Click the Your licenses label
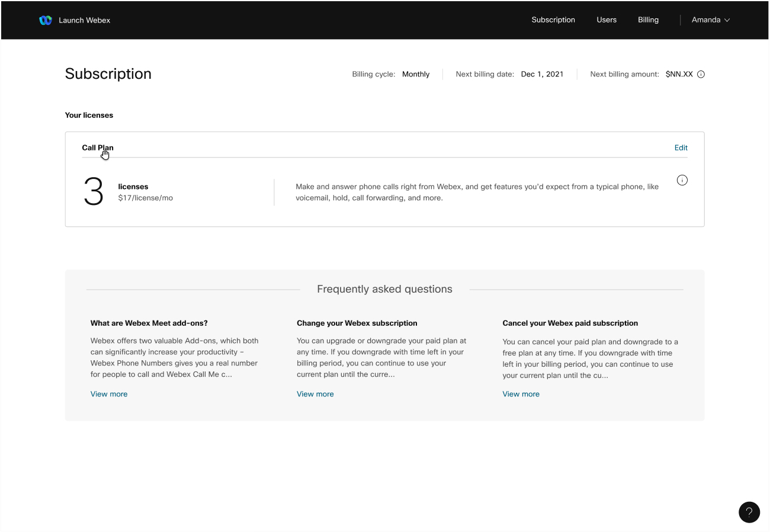Image resolution: width=770 pixels, height=532 pixels. 89,115
